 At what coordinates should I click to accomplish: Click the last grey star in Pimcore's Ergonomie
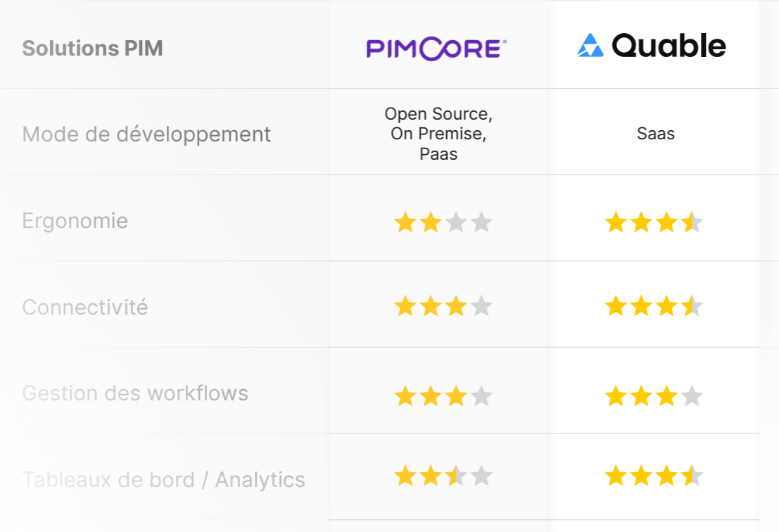pos(481,222)
